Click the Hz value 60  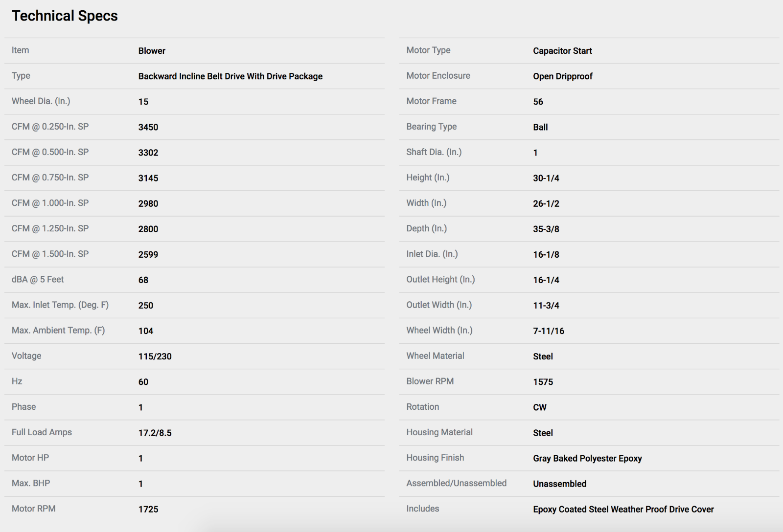[143, 382]
